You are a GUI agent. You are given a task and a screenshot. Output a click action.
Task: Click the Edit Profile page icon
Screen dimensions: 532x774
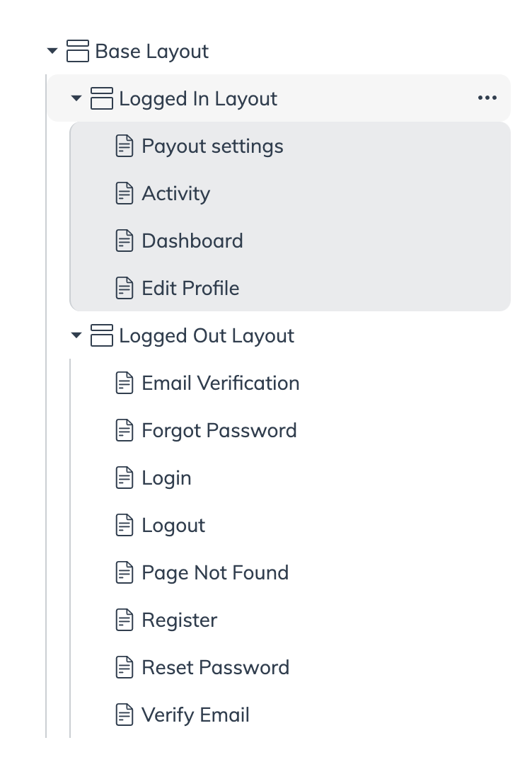click(125, 288)
